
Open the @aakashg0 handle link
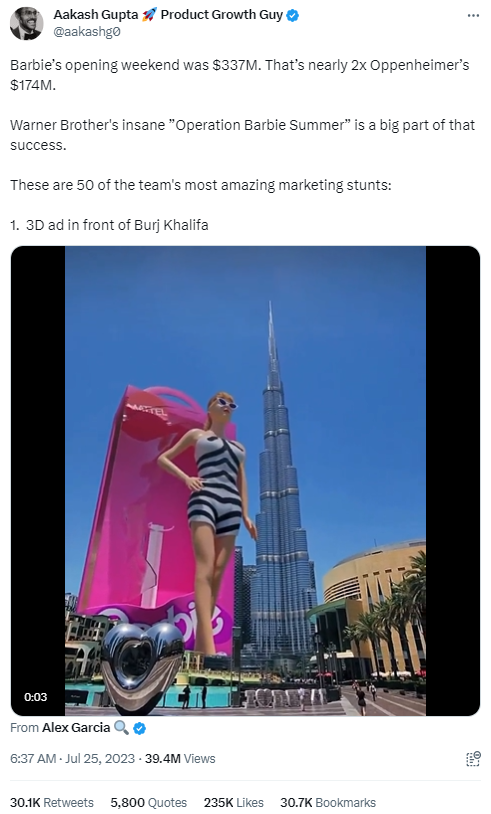(x=87, y=32)
